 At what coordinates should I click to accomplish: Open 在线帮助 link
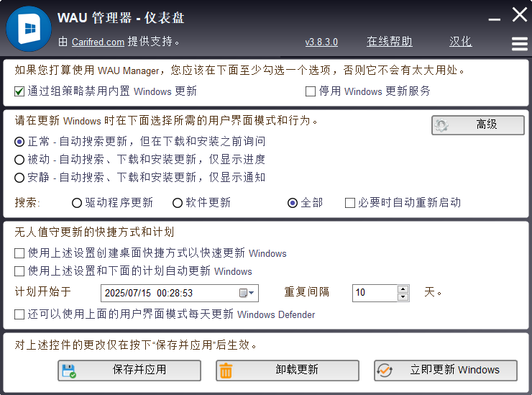(390, 42)
